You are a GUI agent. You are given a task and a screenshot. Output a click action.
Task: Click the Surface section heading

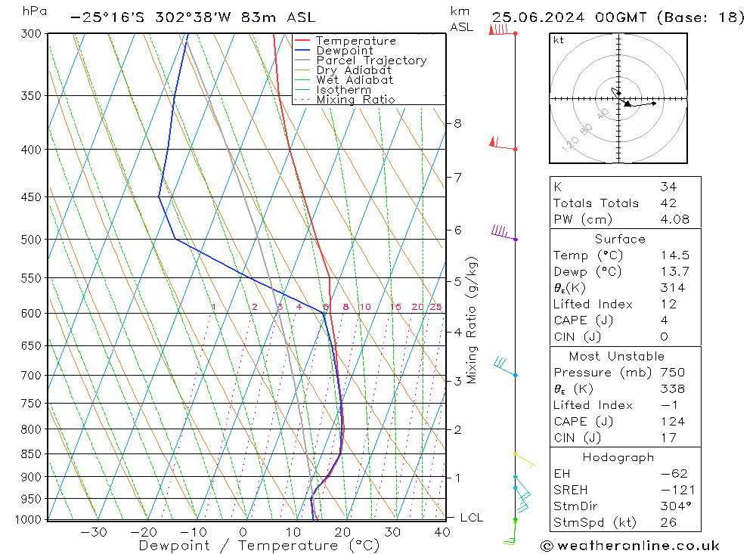pos(620,239)
